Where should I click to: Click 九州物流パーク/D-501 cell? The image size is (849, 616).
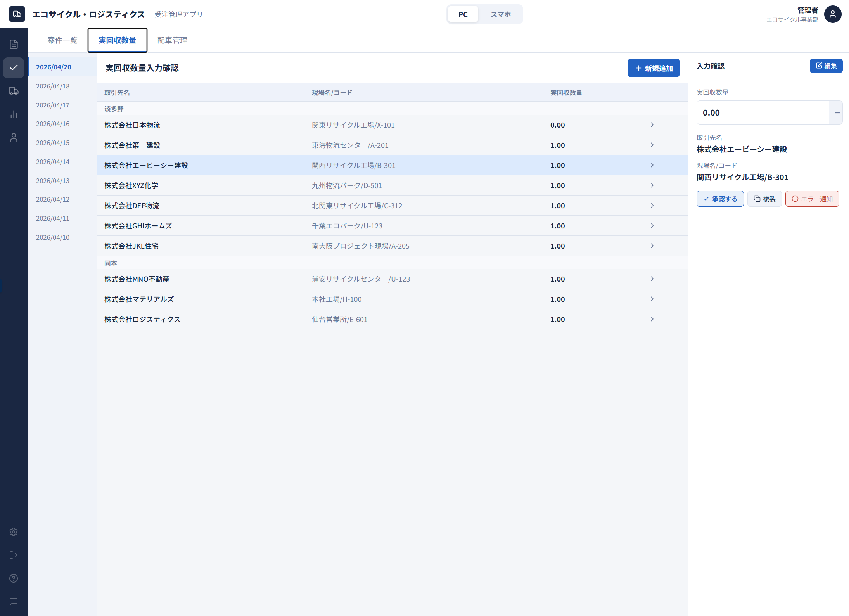coord(347,185)
